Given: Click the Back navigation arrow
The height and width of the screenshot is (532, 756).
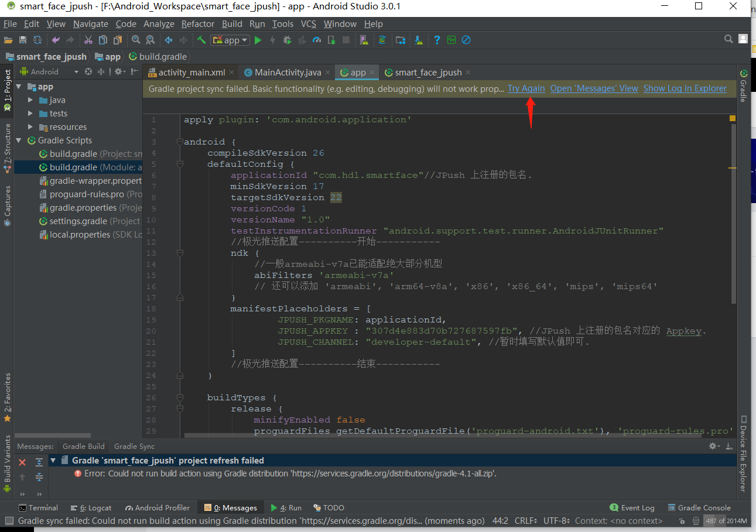Looking at the screenshot, I should [169, 40].
